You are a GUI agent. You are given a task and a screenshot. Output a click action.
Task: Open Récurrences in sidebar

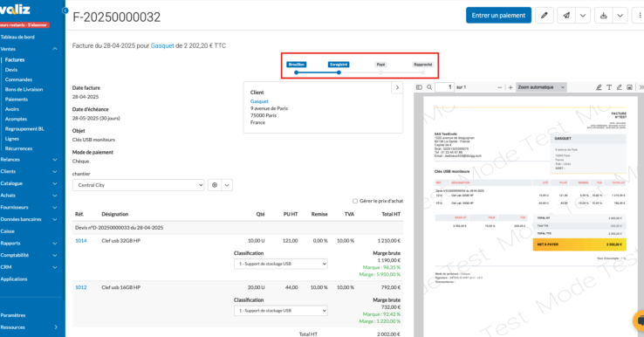coord(18,148)
